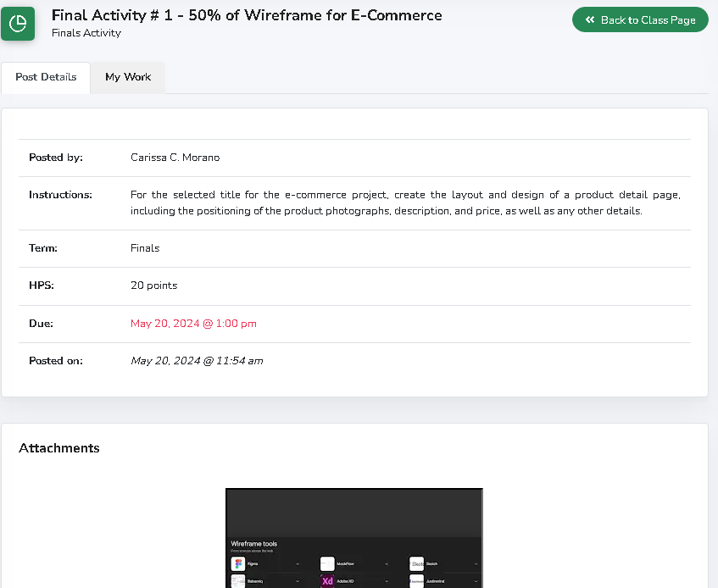The height and width of the screenshot is (588, 718).
Task: Switch to the My Work tab
Action: 128,77
